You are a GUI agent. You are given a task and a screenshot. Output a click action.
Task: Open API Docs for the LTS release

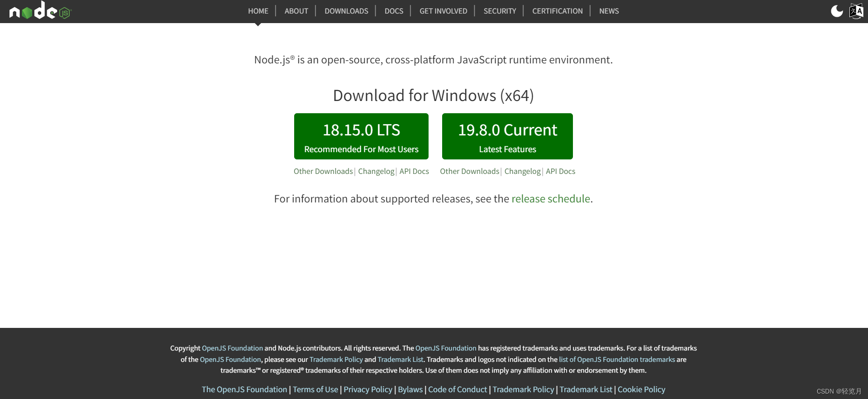[x=414, y=171]
